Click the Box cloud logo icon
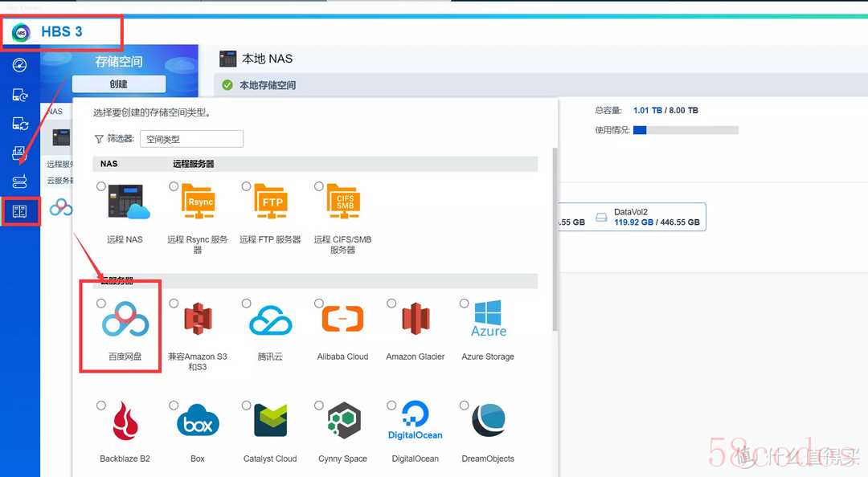Image resolution: width=868 pixels, height=477 pixels. (x=199, y=421)
